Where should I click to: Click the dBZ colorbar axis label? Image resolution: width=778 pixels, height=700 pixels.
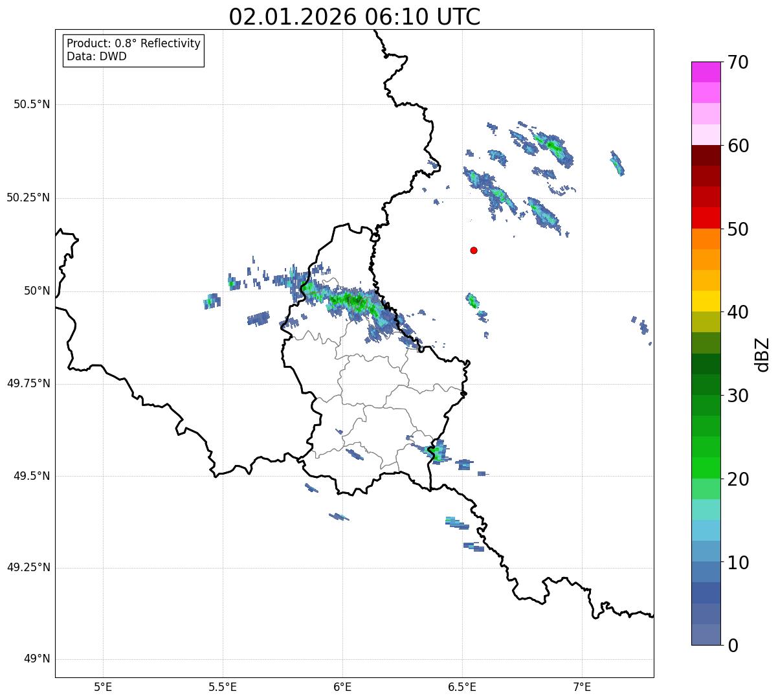763,354
